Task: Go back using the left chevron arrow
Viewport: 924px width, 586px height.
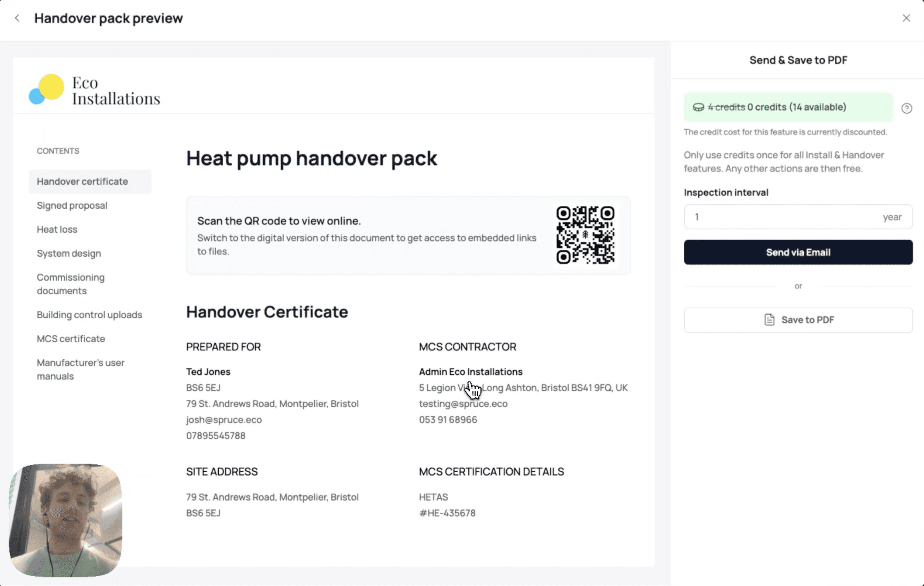Action: (x=17, y=18)
